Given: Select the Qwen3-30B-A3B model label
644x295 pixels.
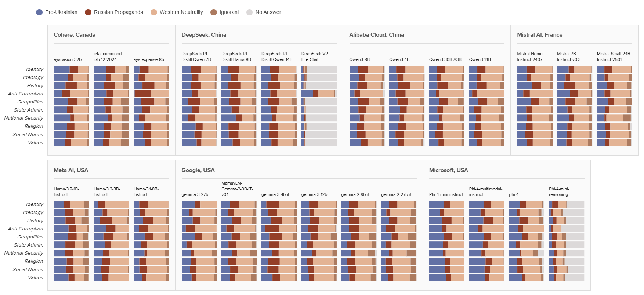Looking at the screenshot, I should click(445, 59).
